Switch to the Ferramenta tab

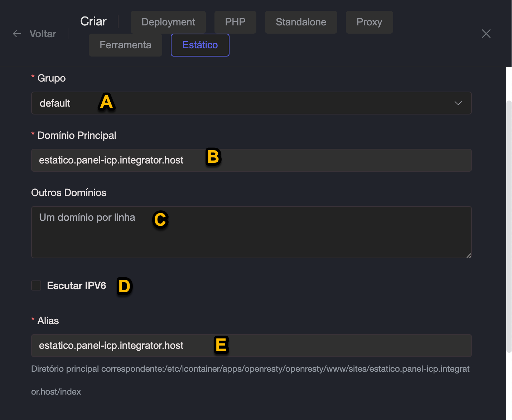pos(125,45)
